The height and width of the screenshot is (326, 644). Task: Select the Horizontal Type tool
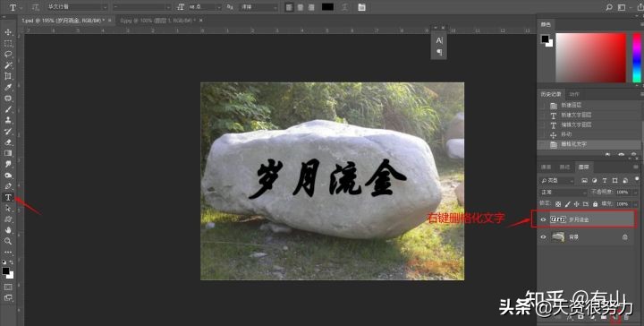(8, 198)
